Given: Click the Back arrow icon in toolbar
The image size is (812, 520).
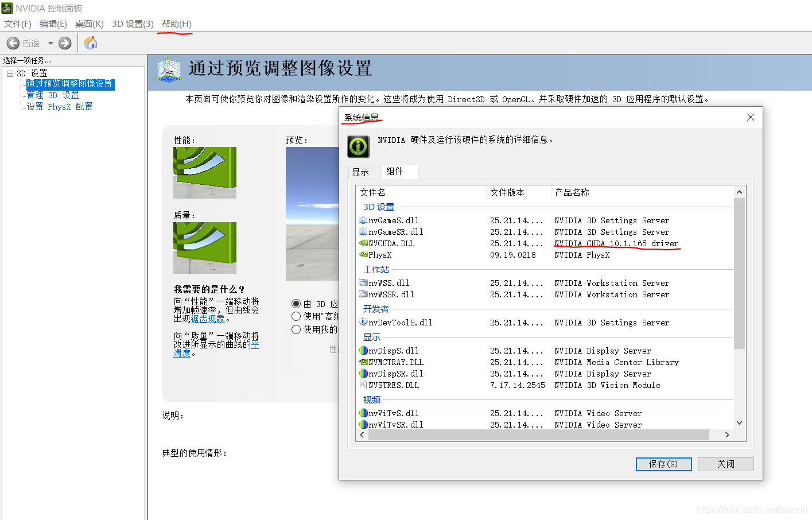Looking at the screenshot, I should tap(13, 43).
